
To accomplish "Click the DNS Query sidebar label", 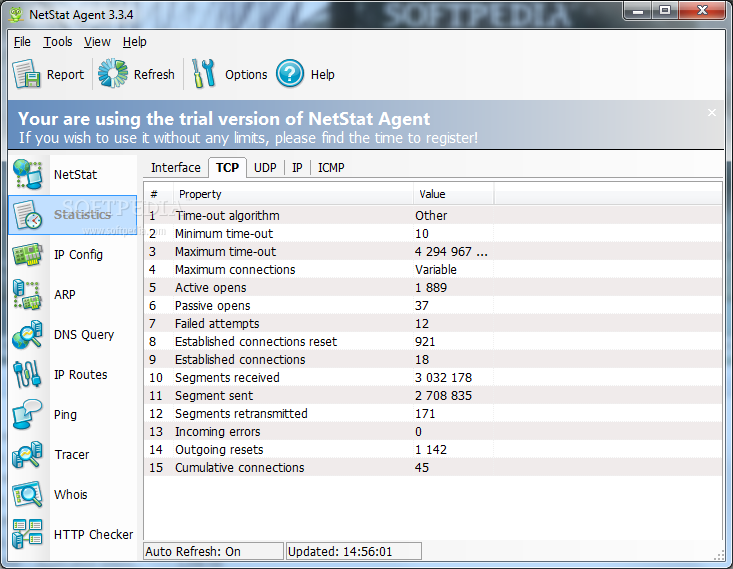I will pyautogui.click(x=84, y=335).
